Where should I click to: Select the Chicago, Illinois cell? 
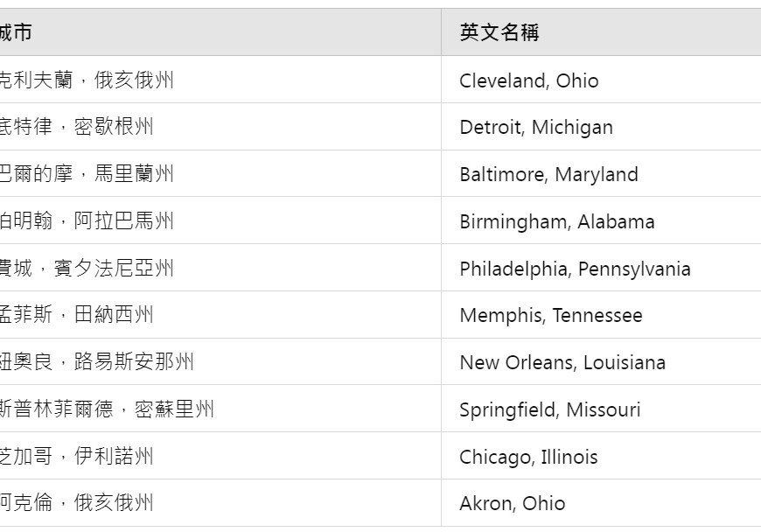pos(528,457)
